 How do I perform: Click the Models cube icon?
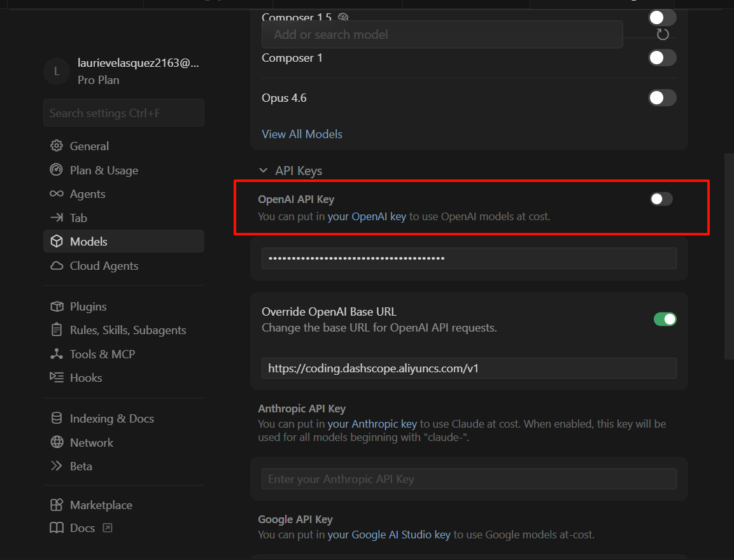[57, 241]
